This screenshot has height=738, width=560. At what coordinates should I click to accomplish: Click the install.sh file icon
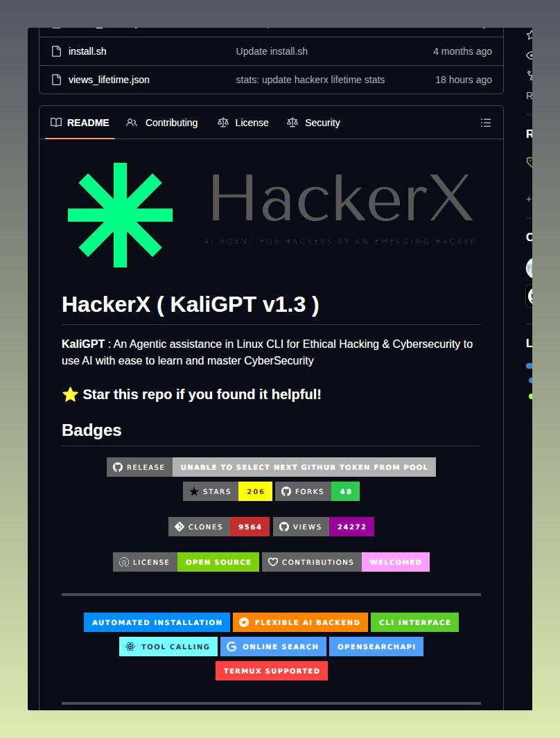[x=56, y=51]
